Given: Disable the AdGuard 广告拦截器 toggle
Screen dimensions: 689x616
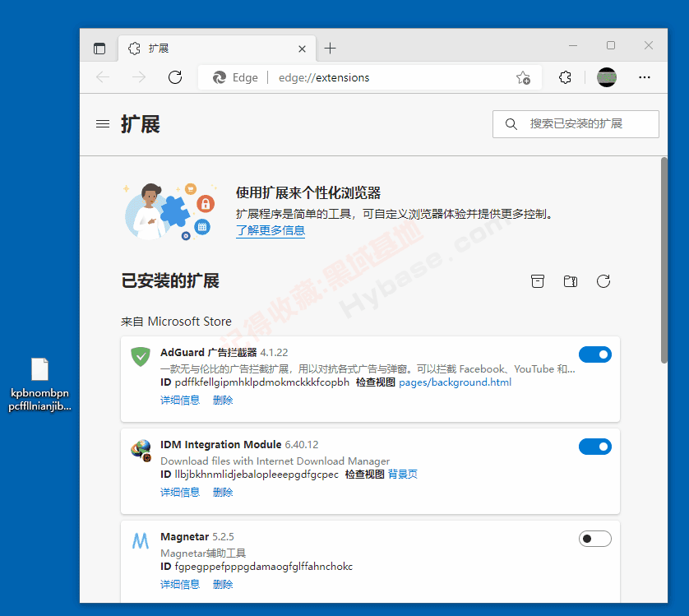Looking at the screenshot, I should tap(595, 354).
